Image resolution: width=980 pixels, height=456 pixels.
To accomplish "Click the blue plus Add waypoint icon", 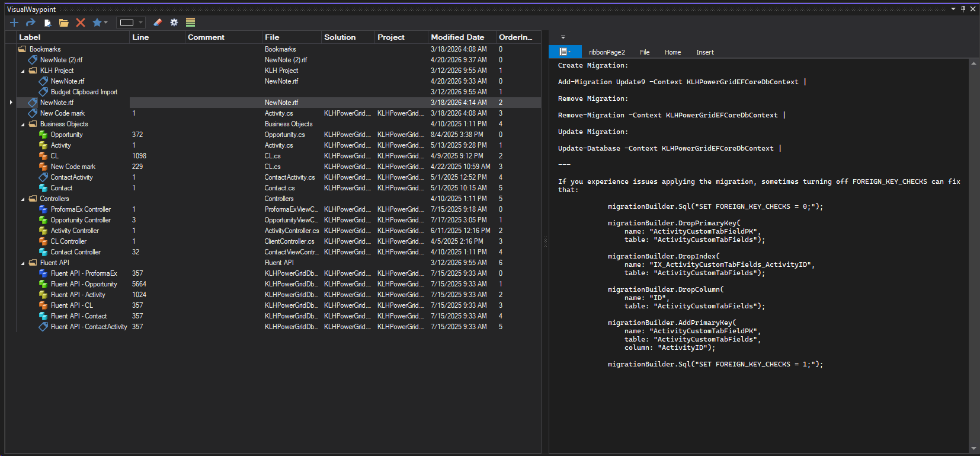I will click(x=14, y=23).
